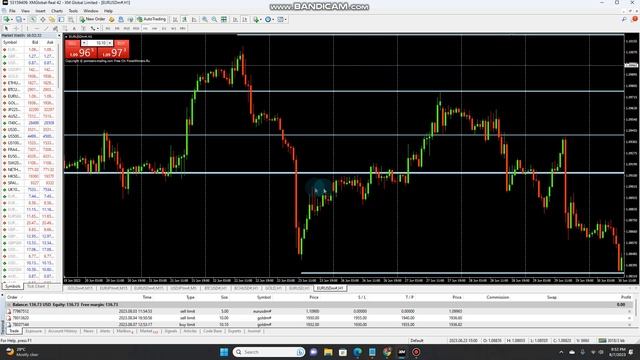Screen dimensions: 640x360
Task: Zoom in on the chart
Action: (204, 19)
